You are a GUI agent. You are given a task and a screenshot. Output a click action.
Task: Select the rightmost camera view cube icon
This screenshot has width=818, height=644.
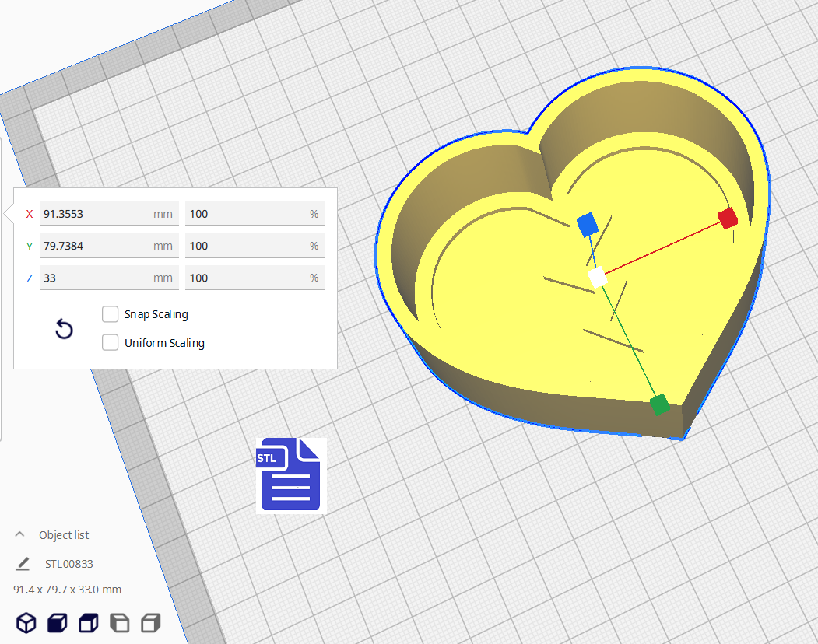[150, 622]
